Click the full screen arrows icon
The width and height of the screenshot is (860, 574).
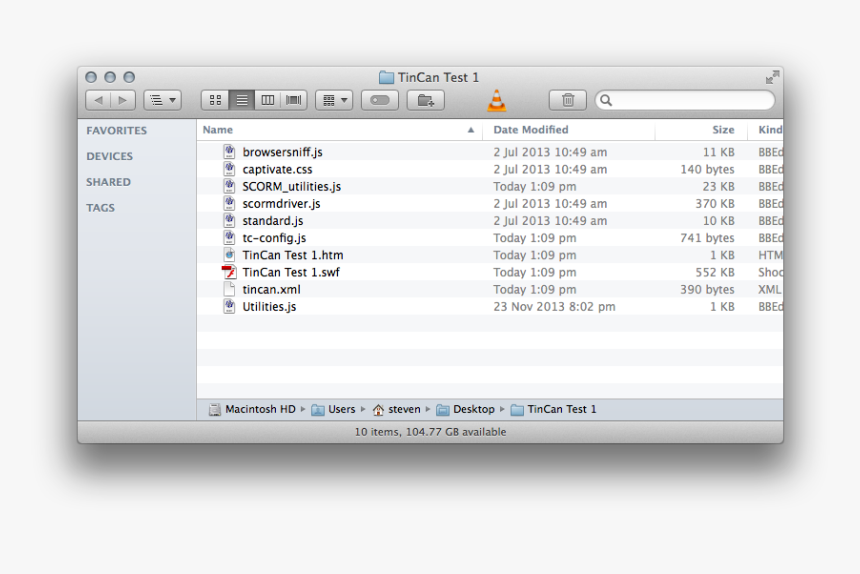point(772,77)
